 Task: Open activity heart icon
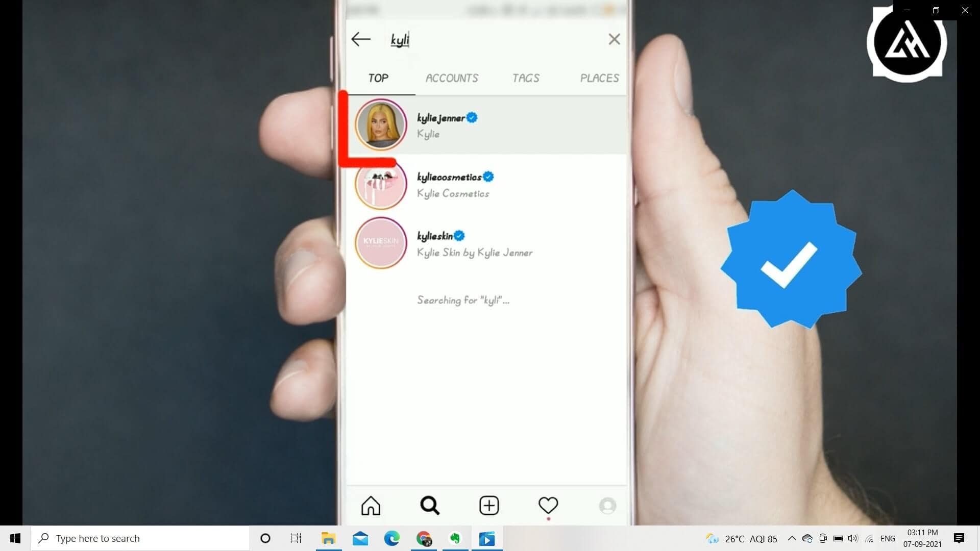click(x=548, y=505)
